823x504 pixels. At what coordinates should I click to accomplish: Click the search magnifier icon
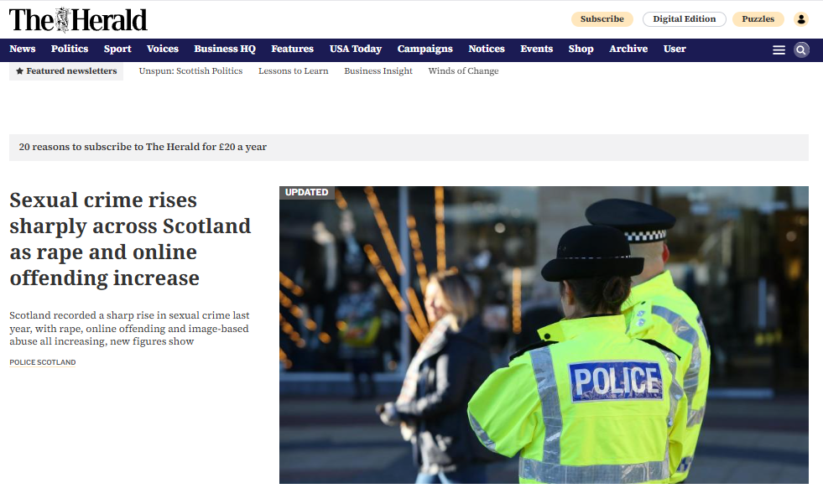point(801,50)
